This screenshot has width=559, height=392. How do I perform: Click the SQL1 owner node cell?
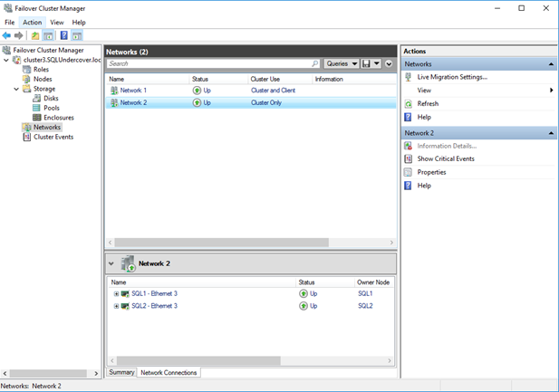pyautogui.click(x=365, y=293)
